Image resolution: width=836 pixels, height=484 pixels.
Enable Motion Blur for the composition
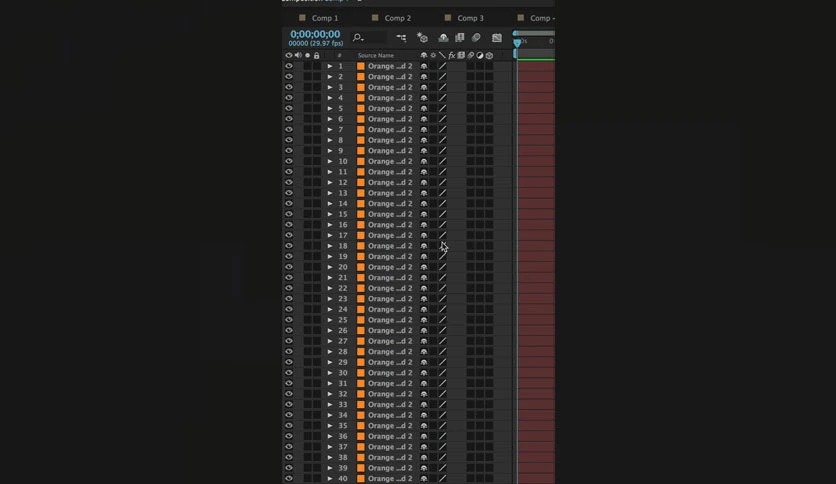click(x=476, y=38)
